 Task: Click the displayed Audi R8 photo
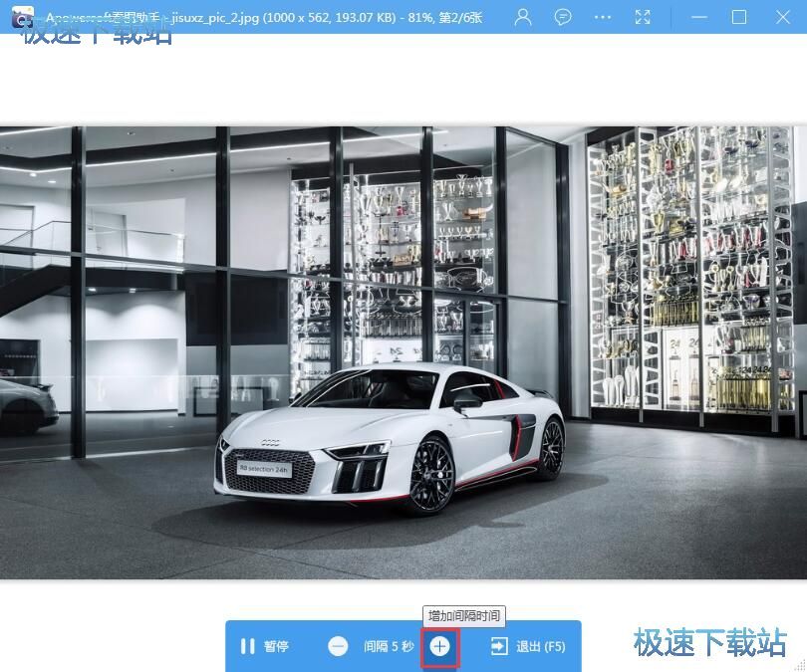(403, 352)
